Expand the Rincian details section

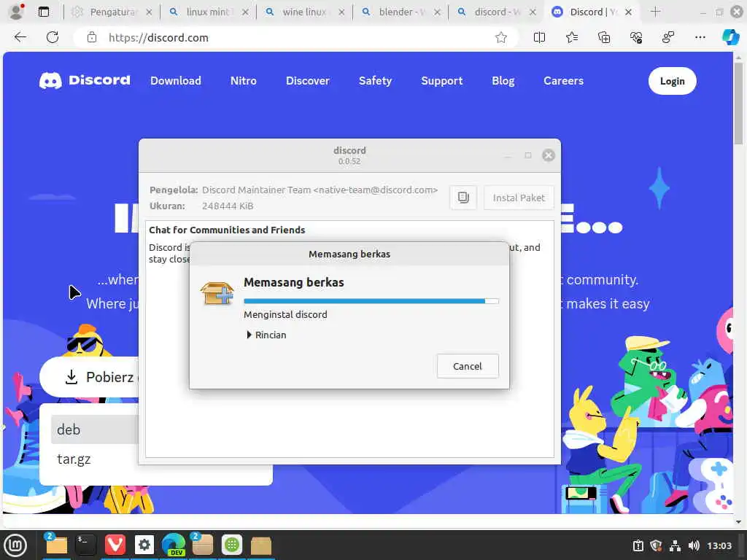266,335
